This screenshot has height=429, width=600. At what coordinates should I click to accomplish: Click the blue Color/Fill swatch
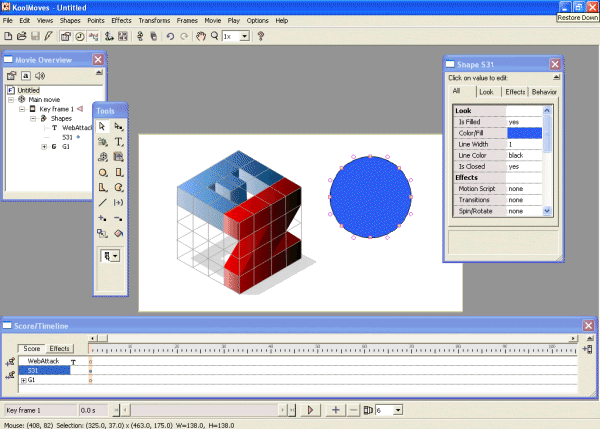(x=524, y=133)
